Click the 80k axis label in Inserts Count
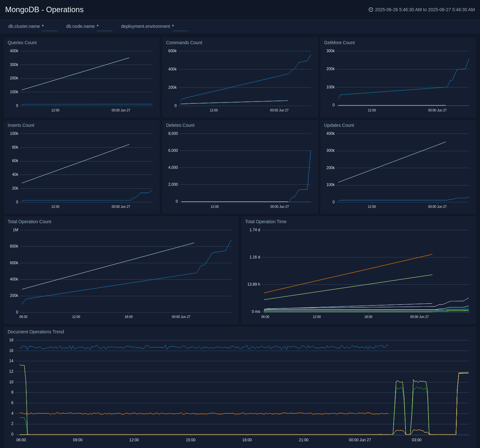This screenshot has height=448, width=480. coord(15,147)
